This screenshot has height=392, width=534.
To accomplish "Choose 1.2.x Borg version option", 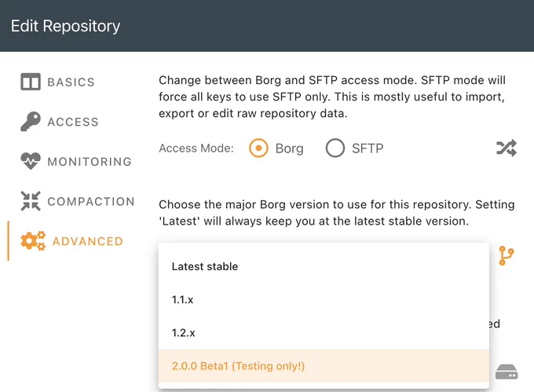I will coord(324,333).
